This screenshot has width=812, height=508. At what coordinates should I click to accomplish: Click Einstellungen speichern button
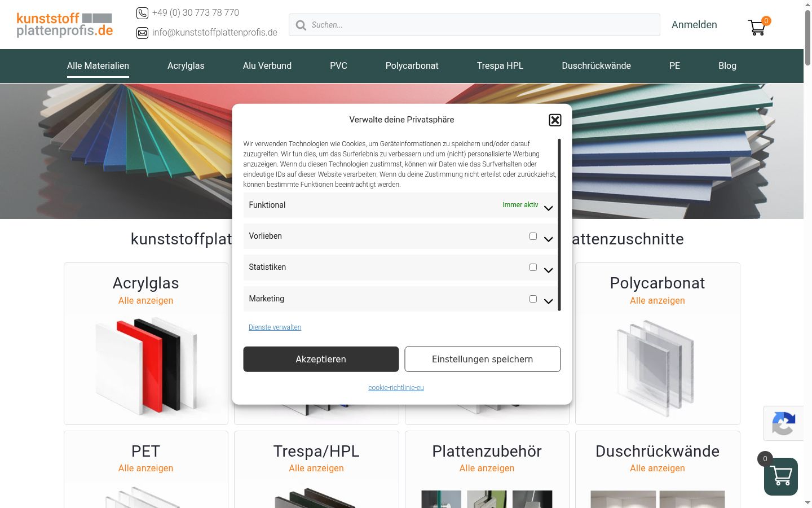click(x=483, y=359)
